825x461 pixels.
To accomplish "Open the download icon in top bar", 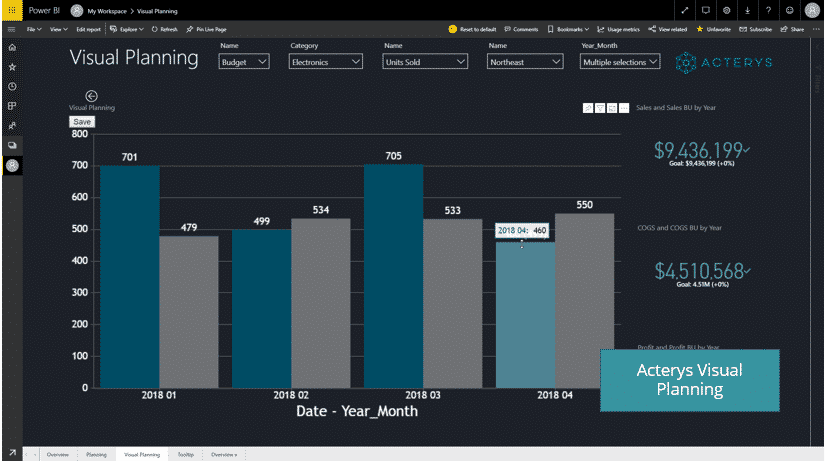I will point(747,10).
